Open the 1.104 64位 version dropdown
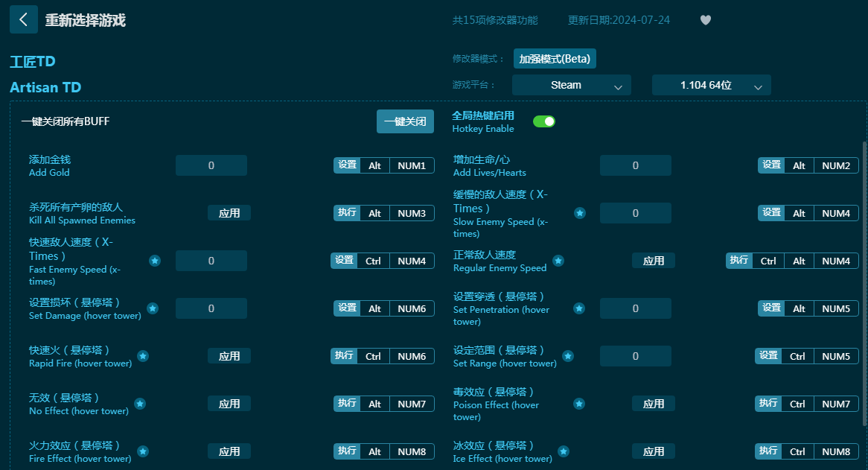Viewport: 868px width, 470px height. (712, 85)
